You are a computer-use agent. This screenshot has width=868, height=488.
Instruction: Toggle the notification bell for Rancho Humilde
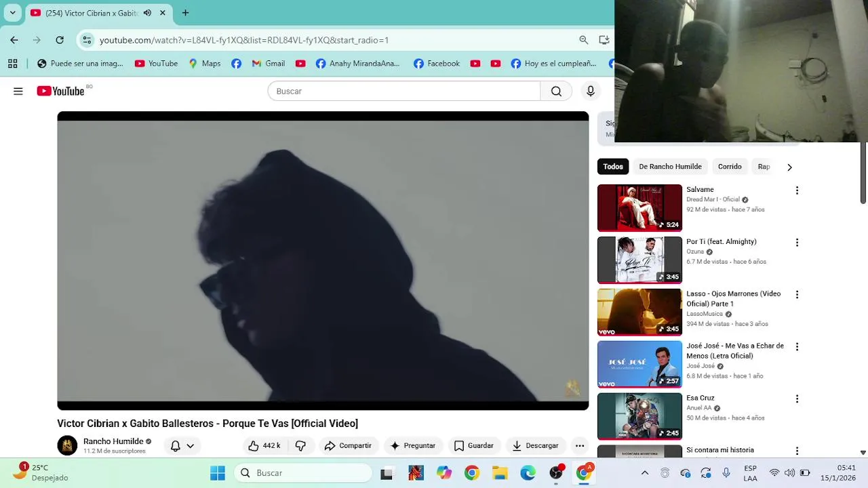click(x=176, y=445)
